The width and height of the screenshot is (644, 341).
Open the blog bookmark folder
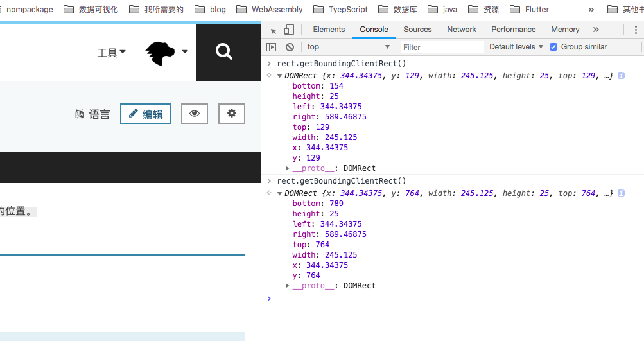click(x=210, y=10)
